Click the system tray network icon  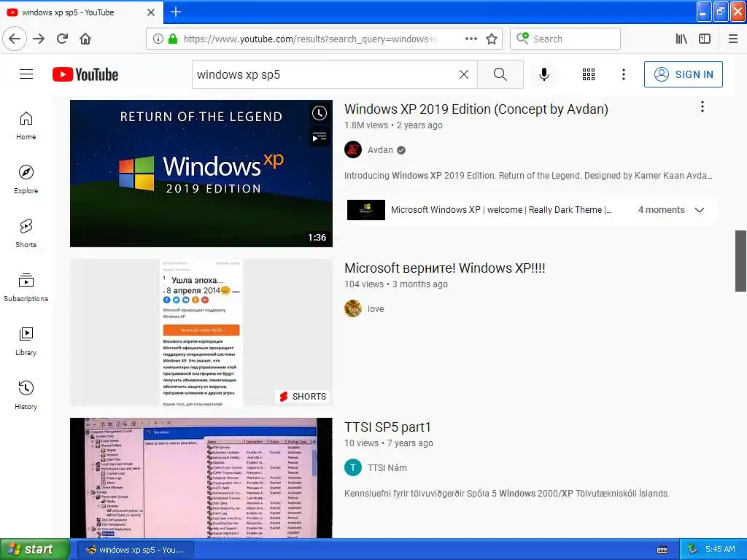pyautogui.click(x=693, y=550)
